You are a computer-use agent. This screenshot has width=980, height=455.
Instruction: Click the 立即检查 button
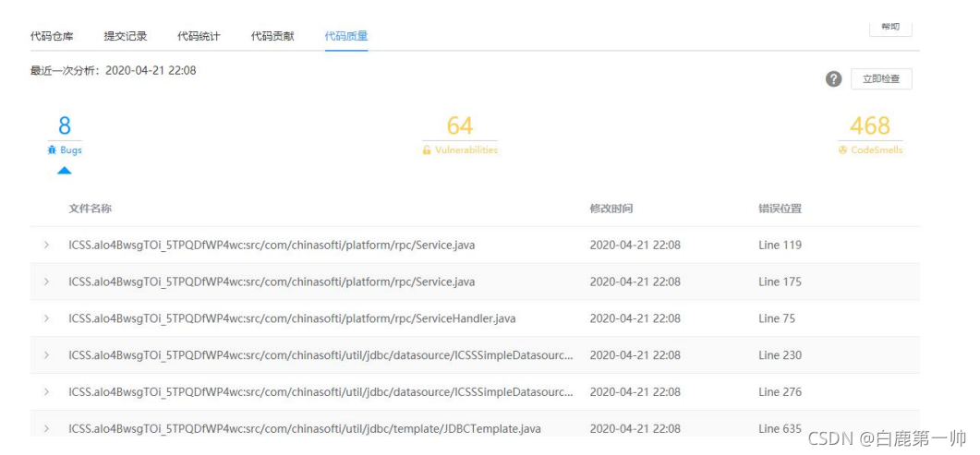click(881, 79)
